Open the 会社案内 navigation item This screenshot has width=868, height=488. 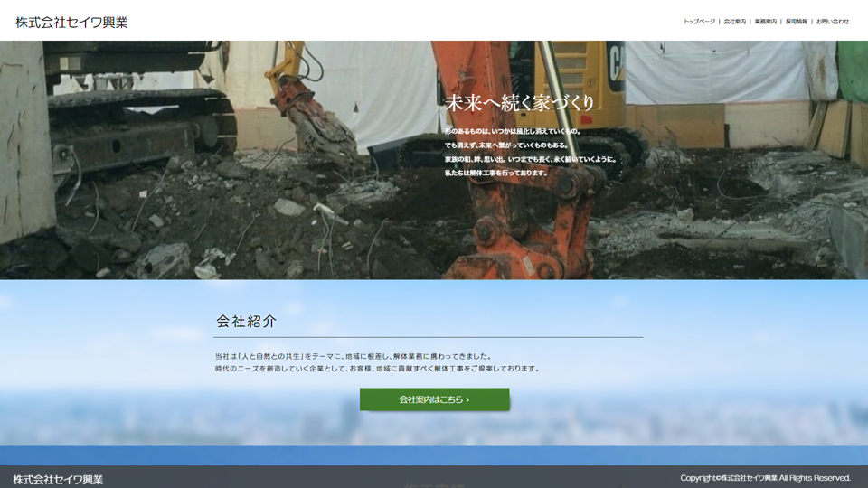(734, 22)
